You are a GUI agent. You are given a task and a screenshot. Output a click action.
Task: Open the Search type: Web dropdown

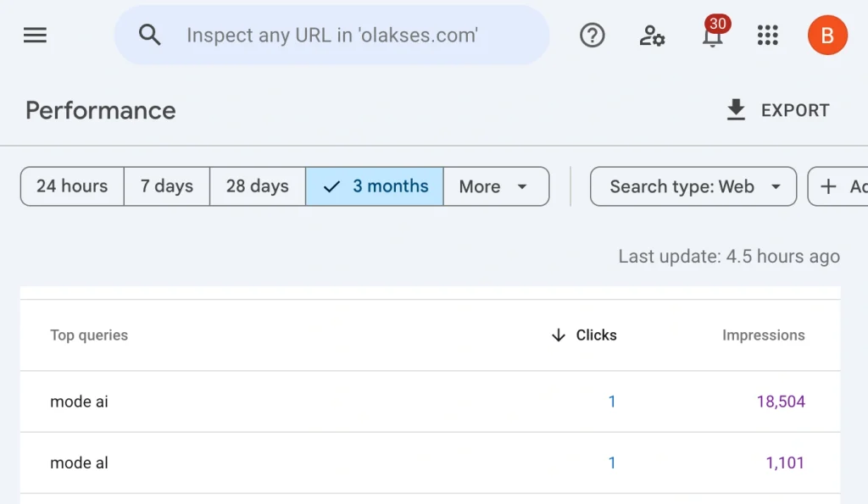[x=693, y=186]
